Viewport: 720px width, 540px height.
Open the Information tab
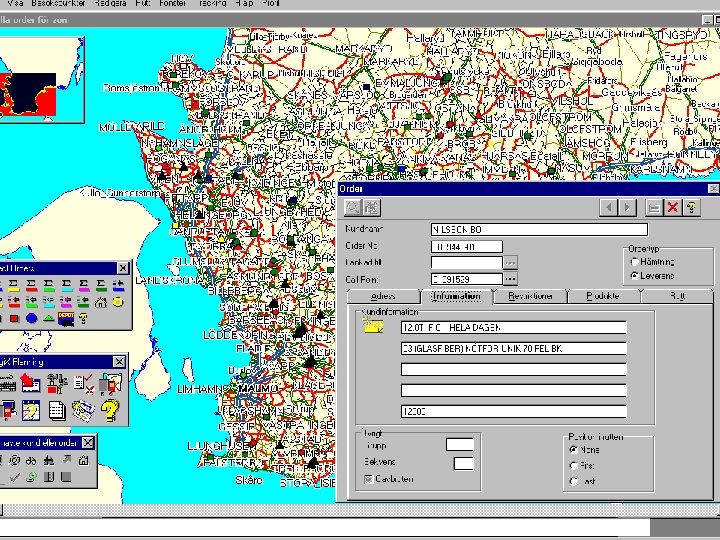456,296
